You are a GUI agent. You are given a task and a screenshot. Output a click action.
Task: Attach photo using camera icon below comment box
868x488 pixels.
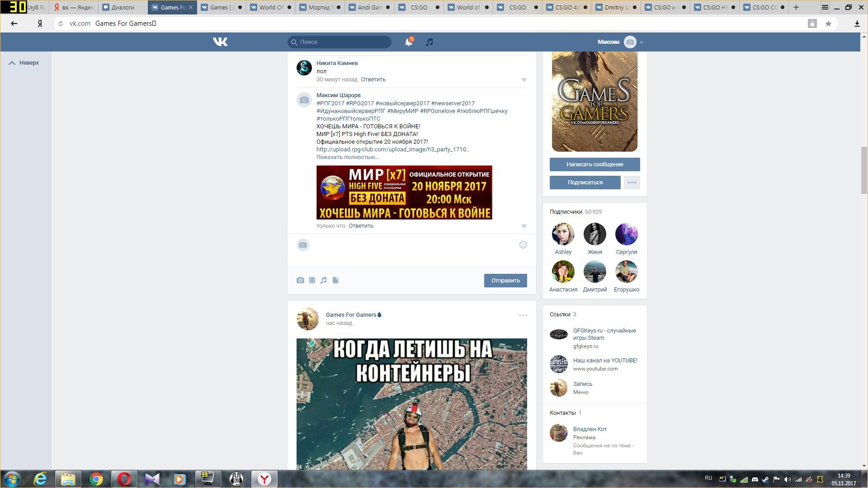tap(300, 281)
